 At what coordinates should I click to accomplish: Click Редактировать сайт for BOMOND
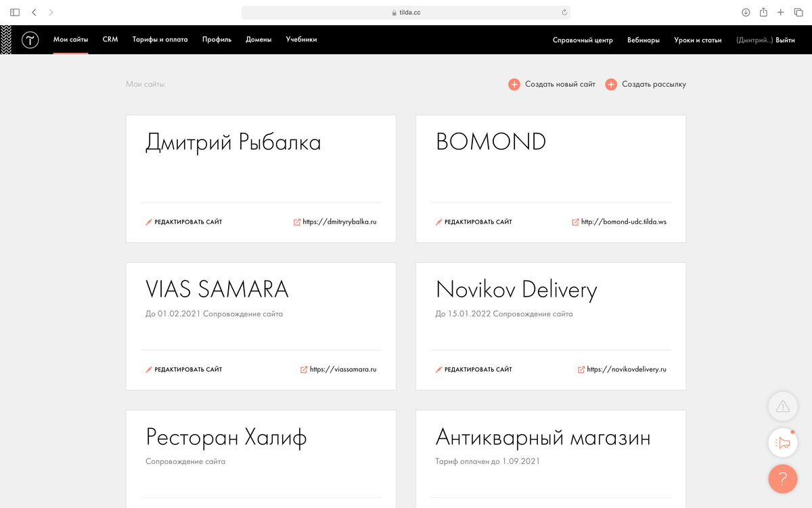point(478,222)
